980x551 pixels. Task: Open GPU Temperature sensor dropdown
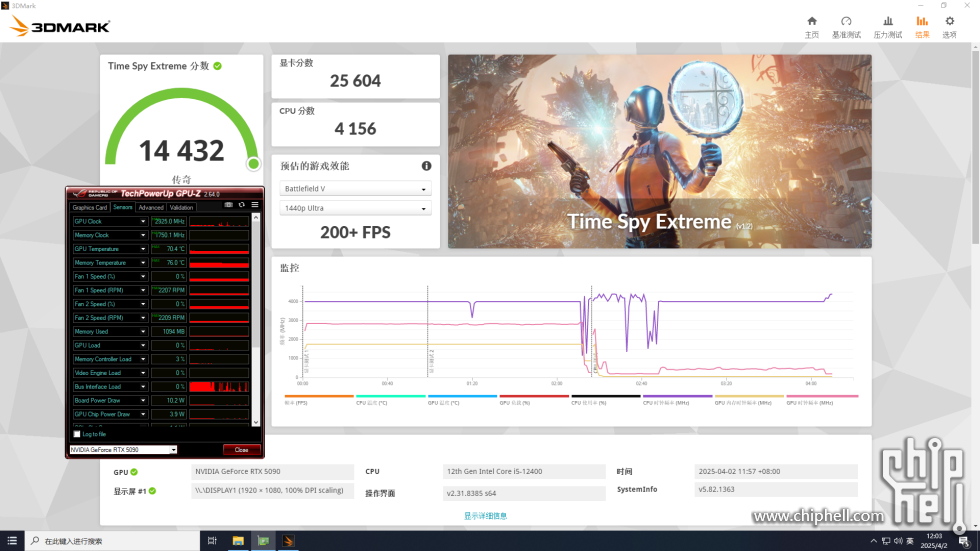coord(142,249)
